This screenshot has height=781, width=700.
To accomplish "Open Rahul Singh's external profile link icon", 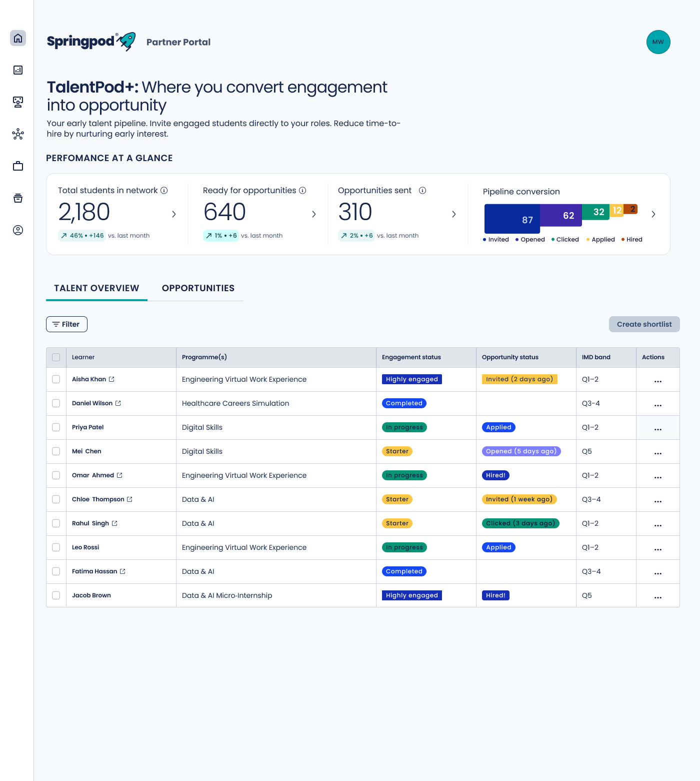I will [114, 523].
